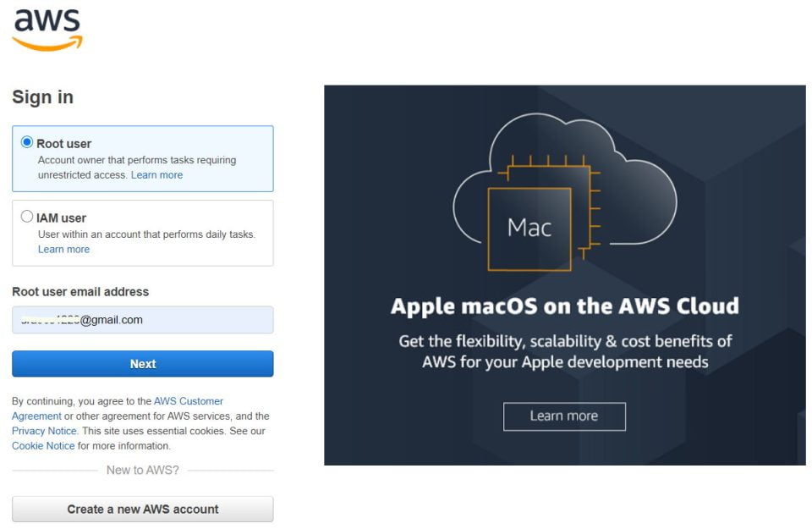The height and width of the screenshot is (529, 812).
Task: Click Create a new AWS account button
Action: [143, 510]
